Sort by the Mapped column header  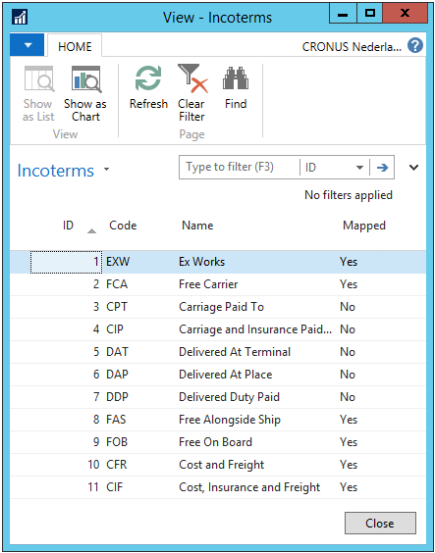[364, 225]
